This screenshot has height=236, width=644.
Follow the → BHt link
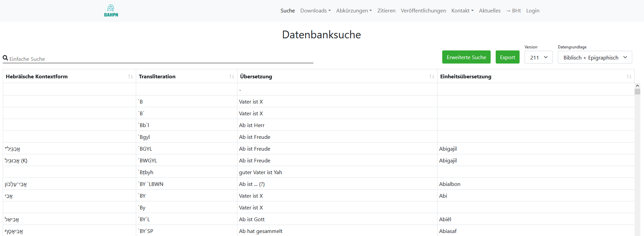(x=514, y=11)
